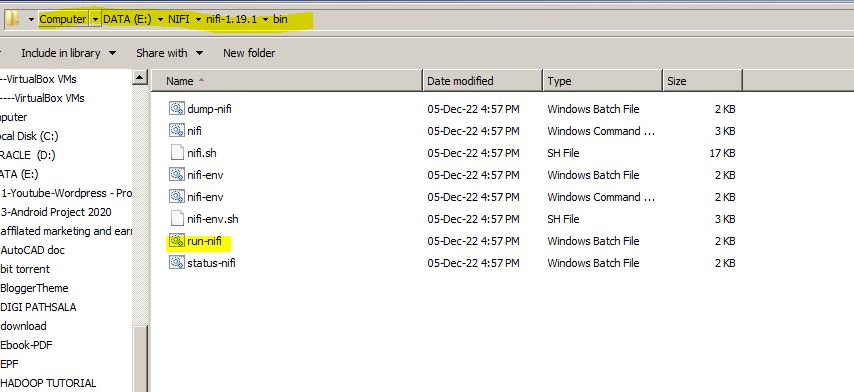Open DIGI PATHSALA folder in tree
Image resolution: width=854 pixels, height=392 pixels.
click(38, 307)
